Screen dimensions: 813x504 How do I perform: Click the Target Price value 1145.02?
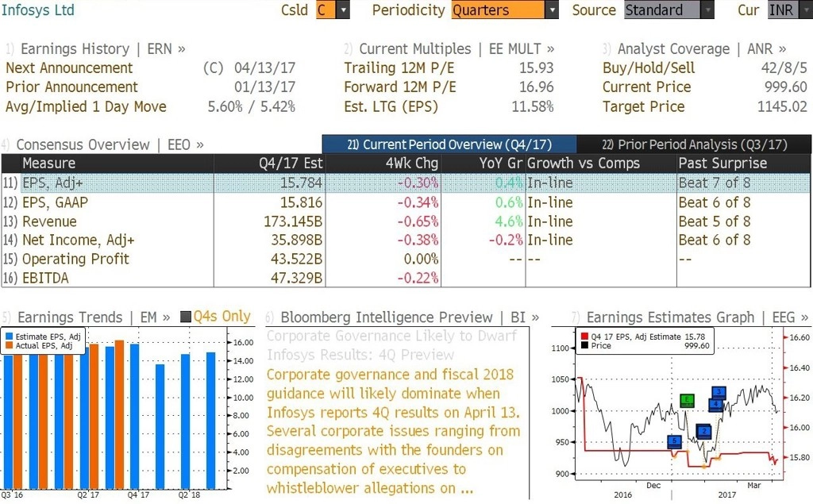[782, 107]
